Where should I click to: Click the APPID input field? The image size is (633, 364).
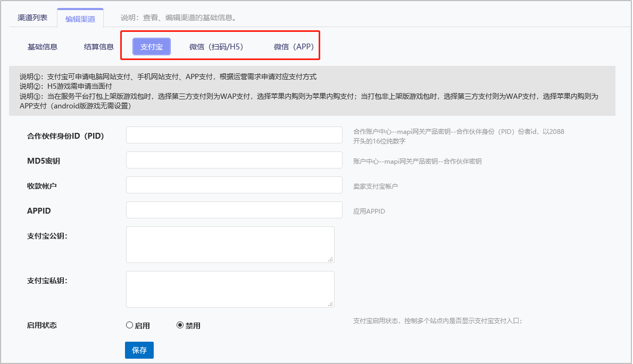234,210
